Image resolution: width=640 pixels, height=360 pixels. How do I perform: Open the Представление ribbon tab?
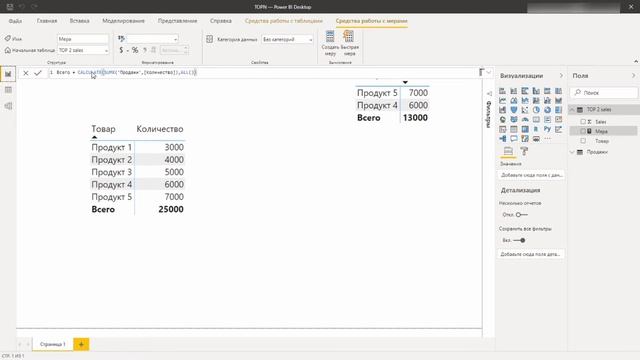coord(178,21)
